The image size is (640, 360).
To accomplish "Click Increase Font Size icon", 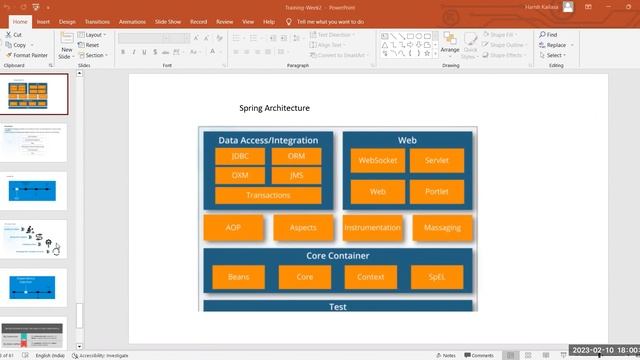I will click(x=196, y=38).
